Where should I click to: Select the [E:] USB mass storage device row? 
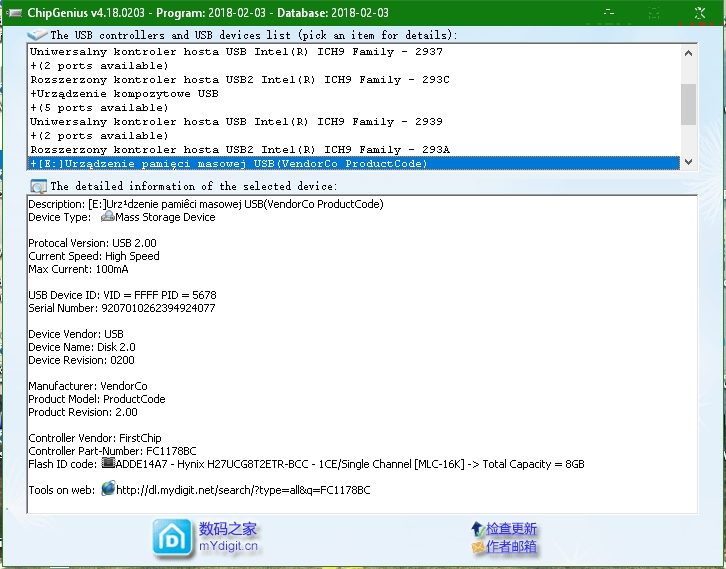point(354,163)
